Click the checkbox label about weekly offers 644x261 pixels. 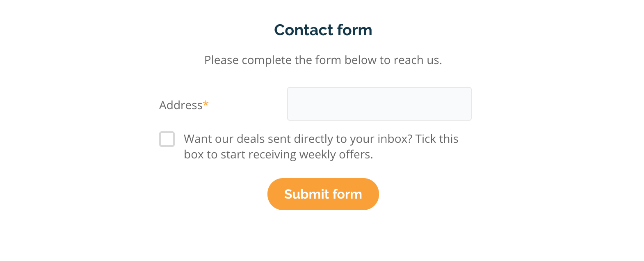click(x=321, y=147)
